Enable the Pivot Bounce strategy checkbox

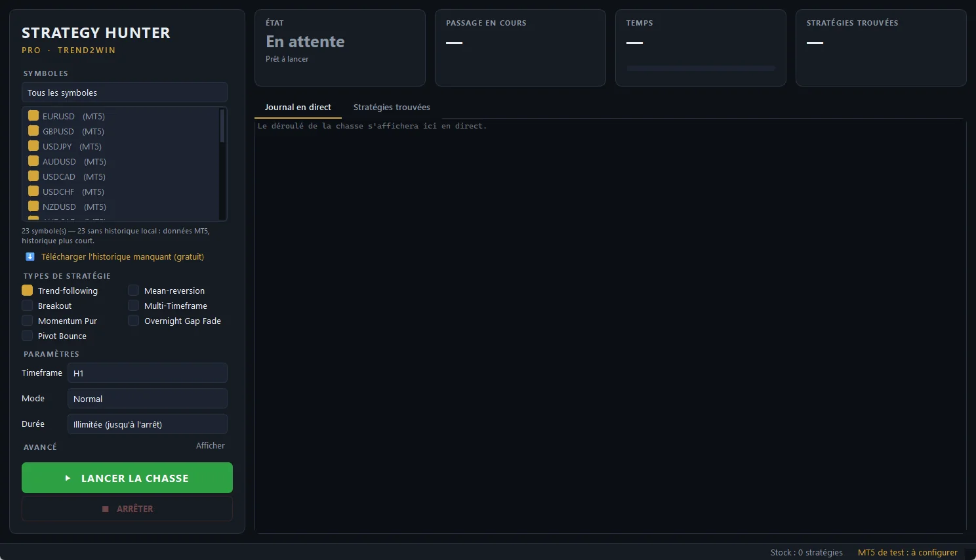tap(28, 335)
